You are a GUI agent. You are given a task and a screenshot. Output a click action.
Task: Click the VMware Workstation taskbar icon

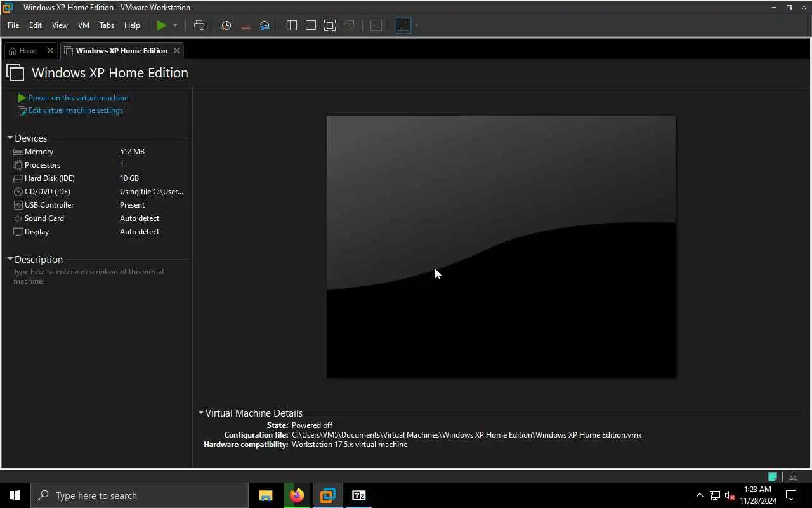(x=328, y=495)
